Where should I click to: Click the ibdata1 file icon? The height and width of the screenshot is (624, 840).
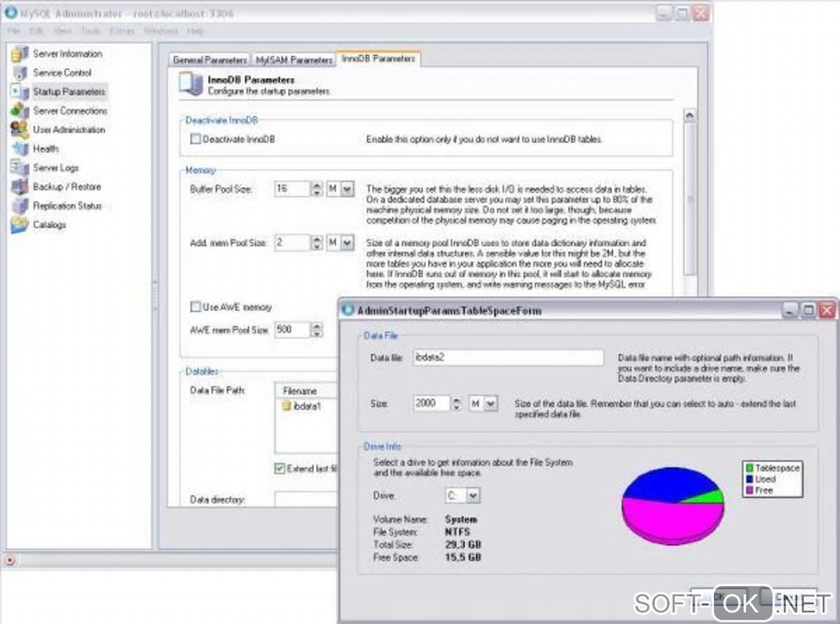(x=286, y=406)
